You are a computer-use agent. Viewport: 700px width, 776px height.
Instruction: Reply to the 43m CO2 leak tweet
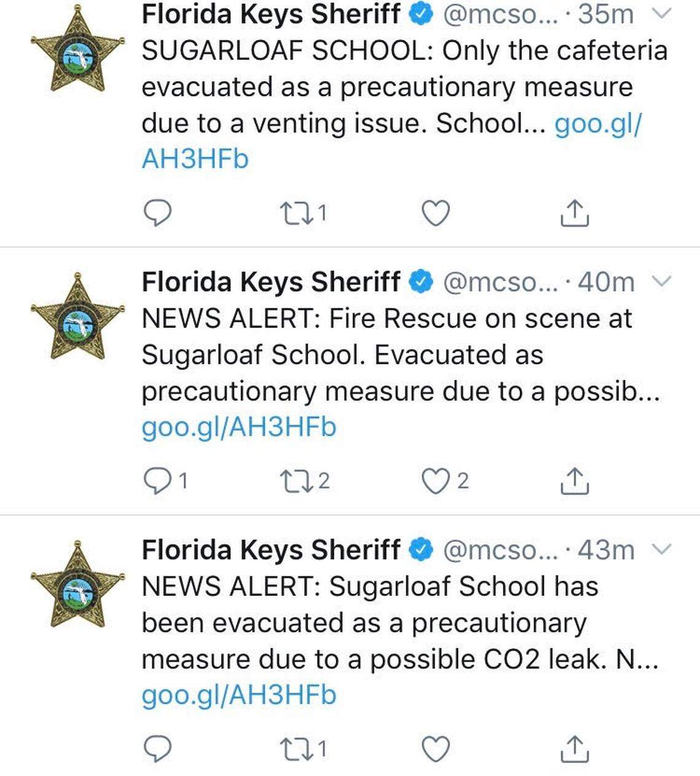157,748
